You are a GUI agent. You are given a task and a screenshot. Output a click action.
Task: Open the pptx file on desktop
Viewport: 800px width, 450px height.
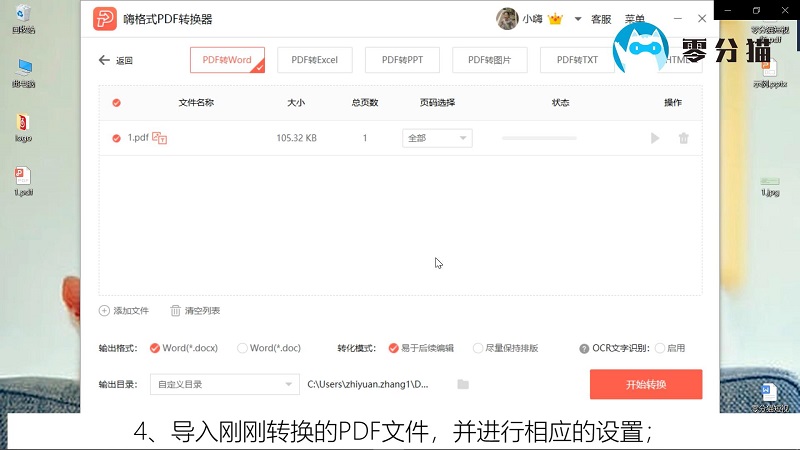(x=770, y=74)
